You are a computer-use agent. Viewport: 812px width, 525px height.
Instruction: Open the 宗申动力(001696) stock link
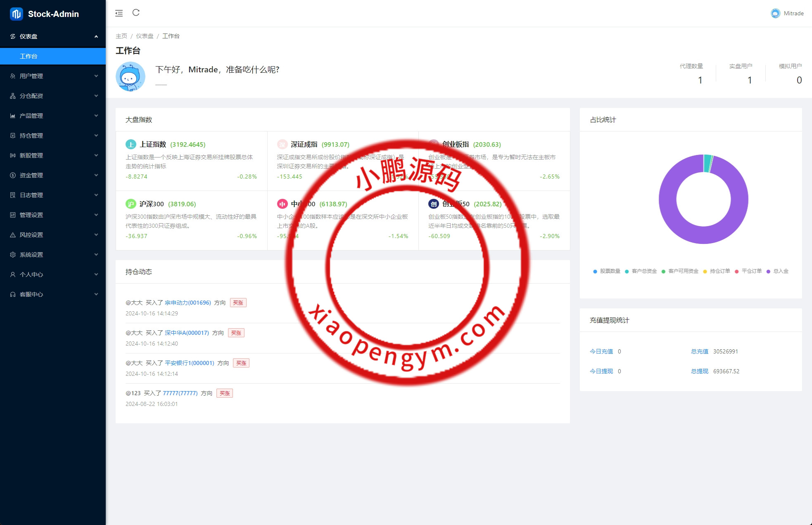click(x=188, y=303)
